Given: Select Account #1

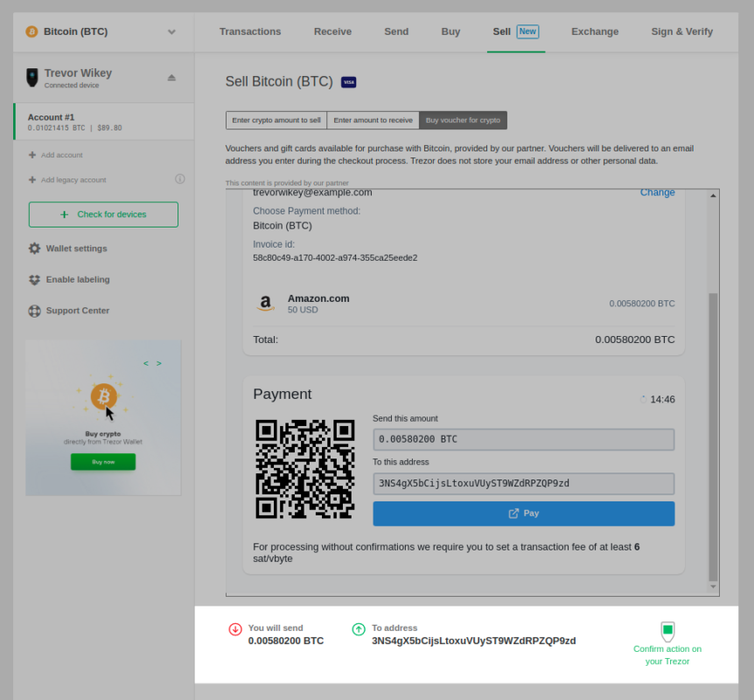Looking at the screenshot, I should pos(104,122).
